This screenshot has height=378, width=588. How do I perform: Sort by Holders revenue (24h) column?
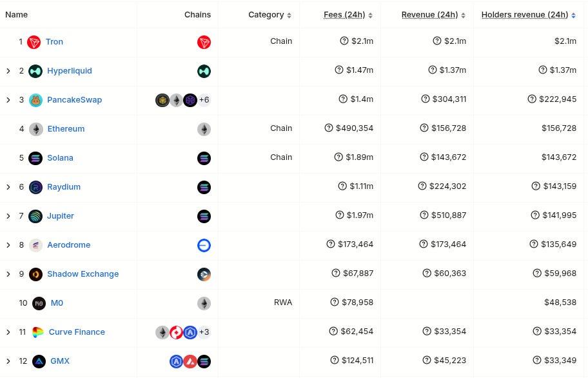[x=525, y=15]
